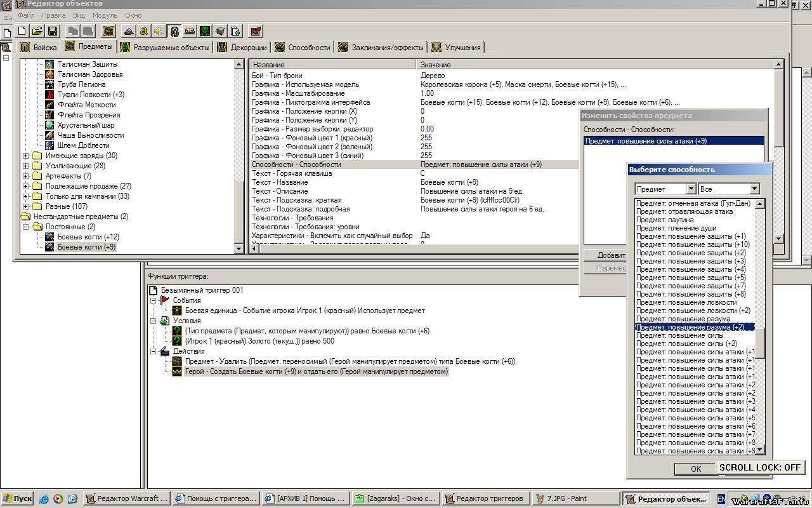Open the Import Manager toolbar icon
The width and height of the screenshot is (812, 508).
(x=235, y=31)
